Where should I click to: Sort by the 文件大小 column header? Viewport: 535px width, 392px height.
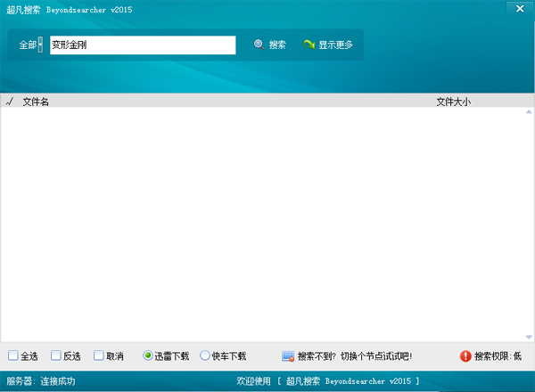(x=453, y=102)
